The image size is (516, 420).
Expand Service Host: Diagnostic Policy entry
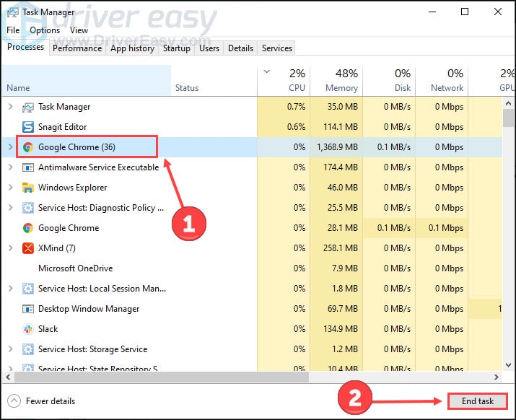tap(10, 208)
